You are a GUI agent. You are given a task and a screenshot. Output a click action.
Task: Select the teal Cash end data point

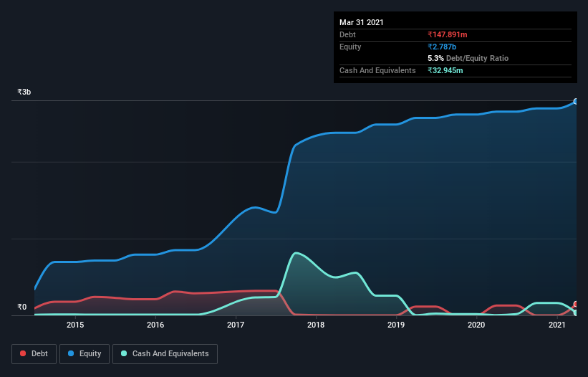coord(576,312)
